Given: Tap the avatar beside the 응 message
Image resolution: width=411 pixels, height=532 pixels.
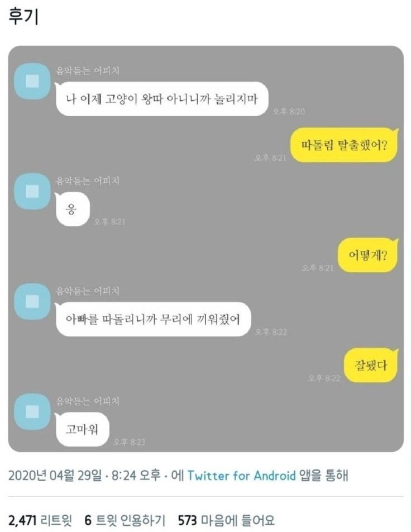Looking at the screenshot, I should (32, 191).
